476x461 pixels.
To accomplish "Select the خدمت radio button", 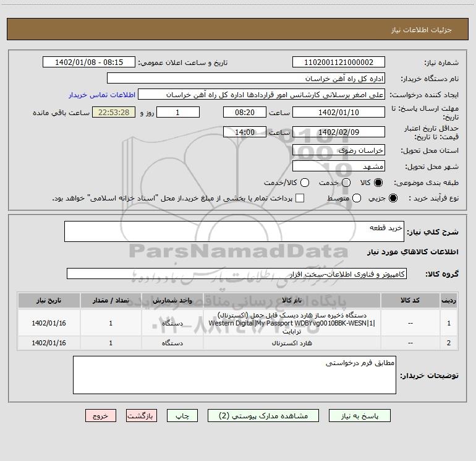I will coord(346,183).
